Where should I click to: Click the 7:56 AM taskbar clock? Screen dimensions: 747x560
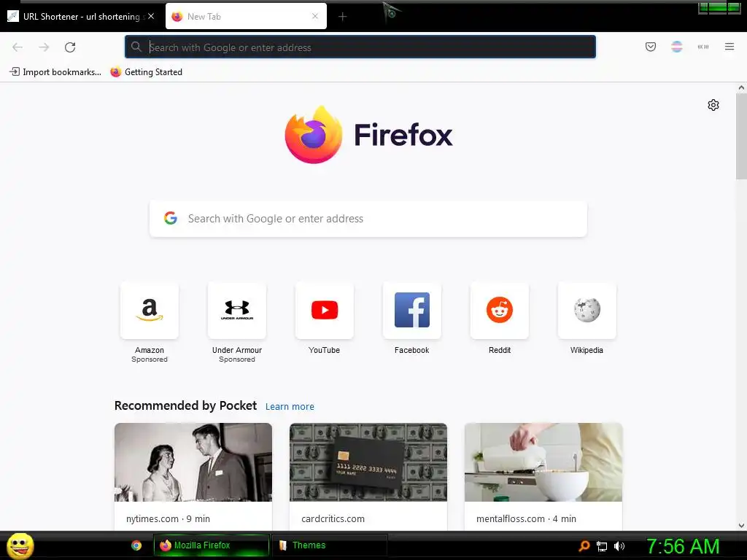click(683, 546)
